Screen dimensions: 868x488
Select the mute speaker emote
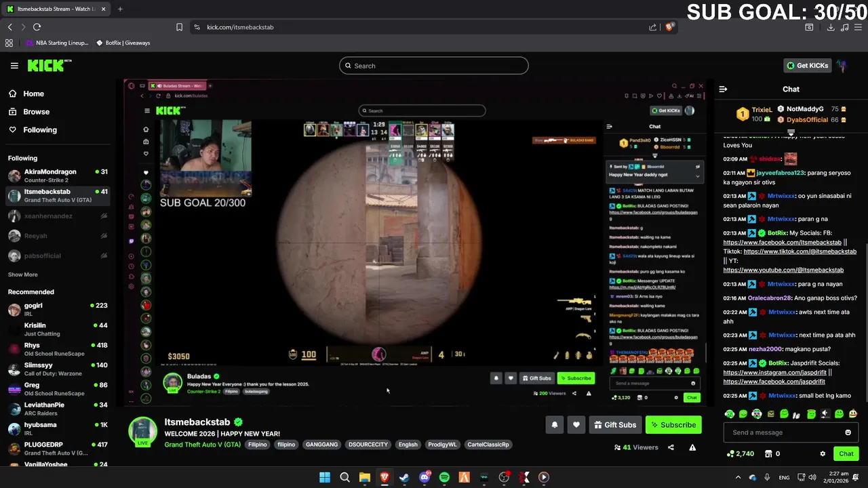(x=825, y=414)
